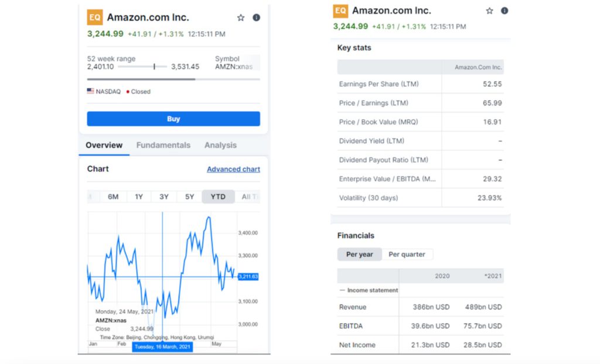
Task: Click the Financials heading
Action: click(356, 235)
